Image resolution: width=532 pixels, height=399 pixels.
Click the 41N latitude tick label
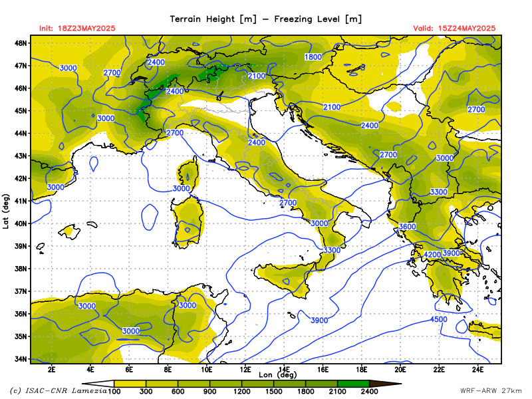click(21, 201)
